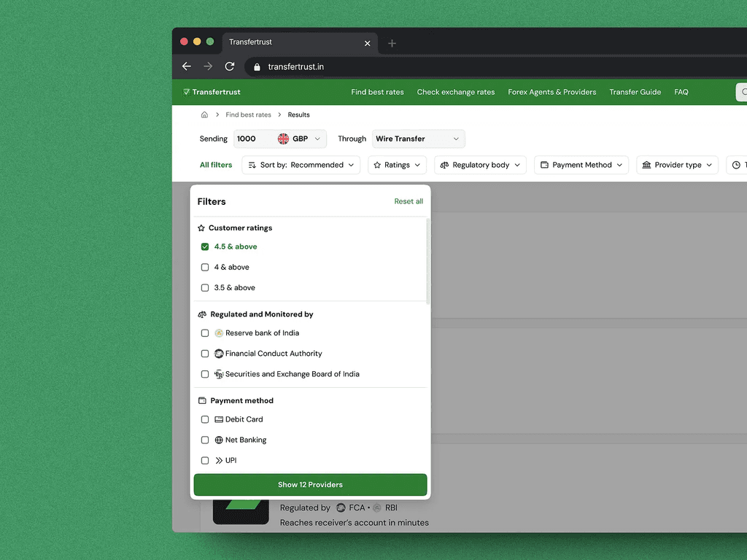This screenshot has width=747, height=560.
Task: Click the clock icon at the filter bar edge
Action: click(x=737, y=165)
